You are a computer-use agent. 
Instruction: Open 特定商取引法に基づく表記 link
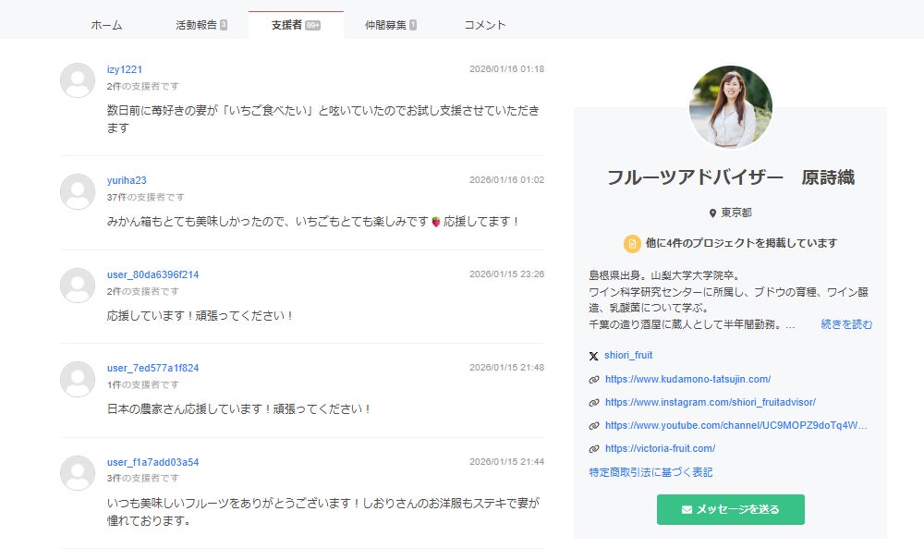(x=650, y=472)
